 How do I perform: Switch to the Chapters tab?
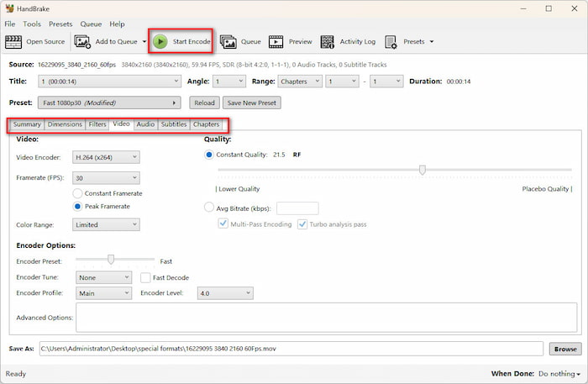tap(207, 124)
